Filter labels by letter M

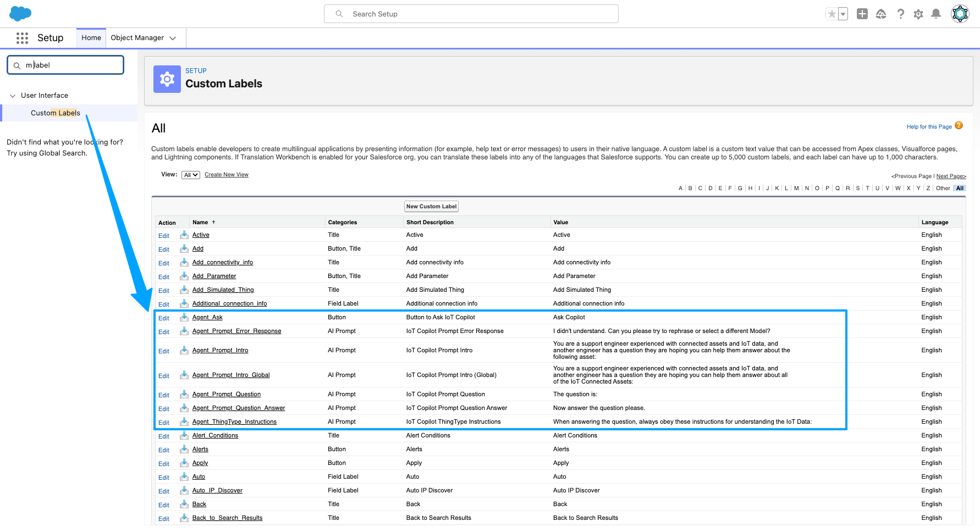[x=796, y=188]
